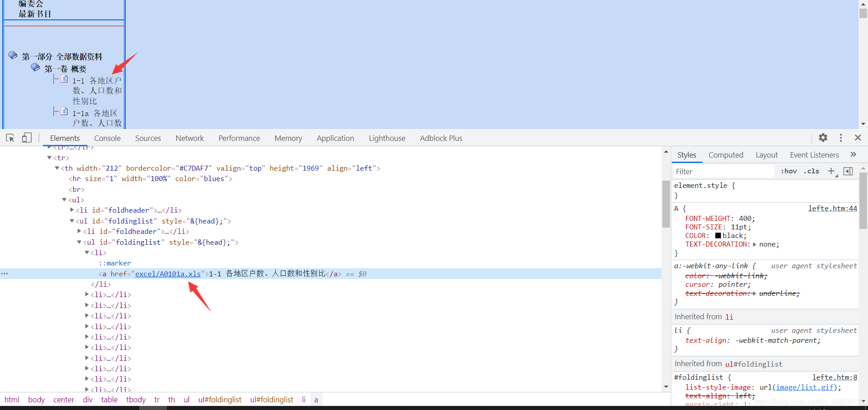
Task: Switch to the Layout pane tab
Action: (x=767, y=155)
